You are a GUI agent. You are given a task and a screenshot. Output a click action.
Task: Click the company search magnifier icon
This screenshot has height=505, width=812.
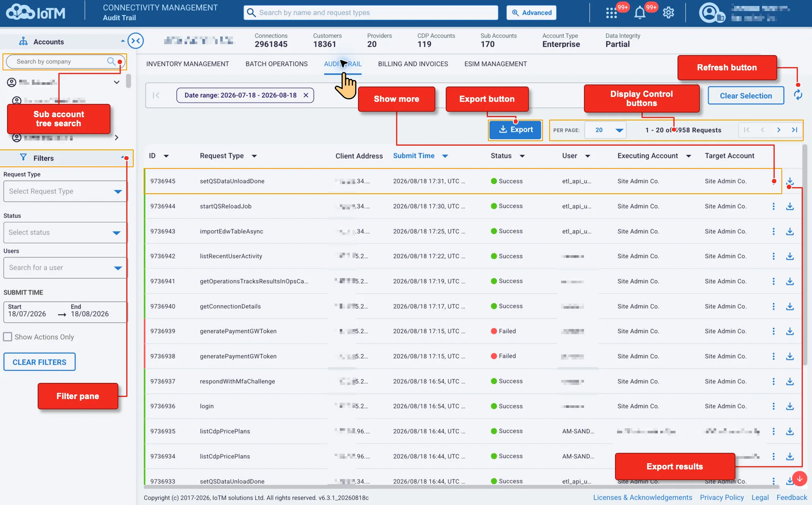(x=111, y=61)
